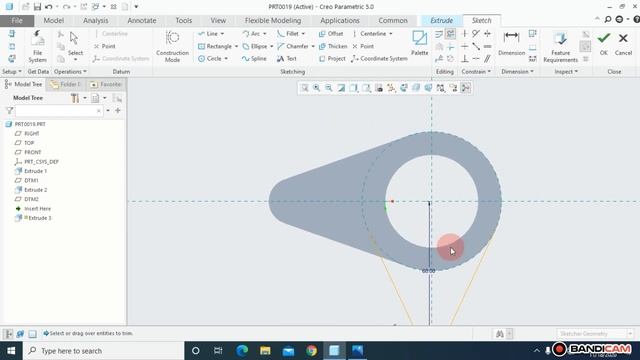Apply the Tangent constraint

click(x=476, y=34)
